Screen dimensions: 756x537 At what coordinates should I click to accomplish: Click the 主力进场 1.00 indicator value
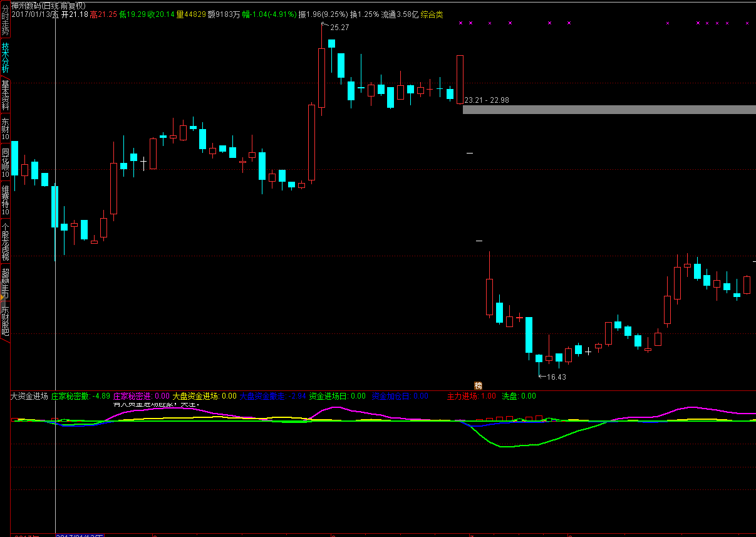471,396
